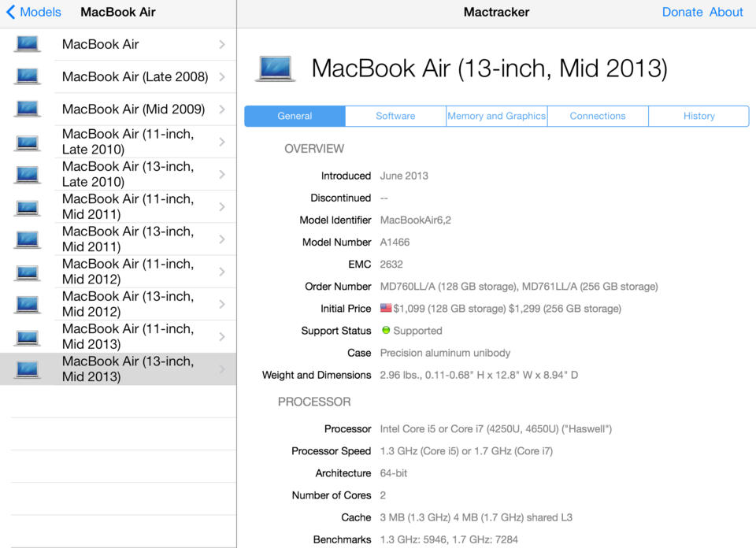Click laptop icon for 11-inch, Mid 2012 model
Viewport: 756px width, 552px height.
(28, 272)
